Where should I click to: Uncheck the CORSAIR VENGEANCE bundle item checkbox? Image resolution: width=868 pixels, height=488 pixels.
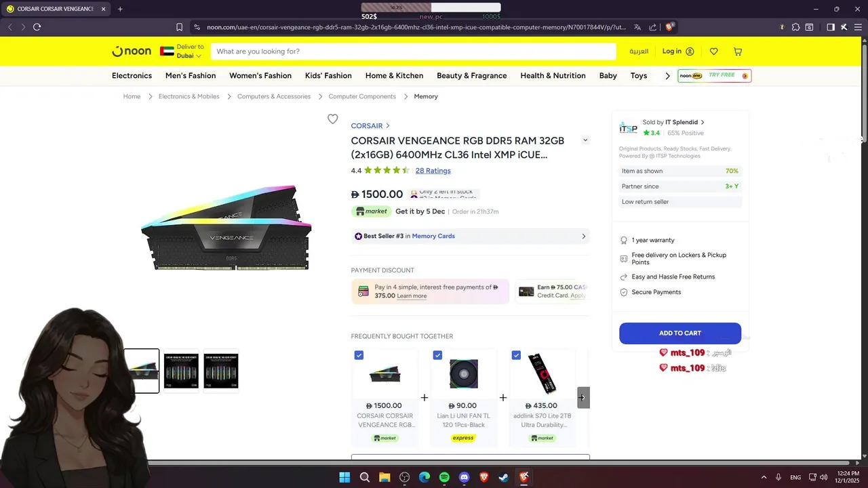[359, 355]
